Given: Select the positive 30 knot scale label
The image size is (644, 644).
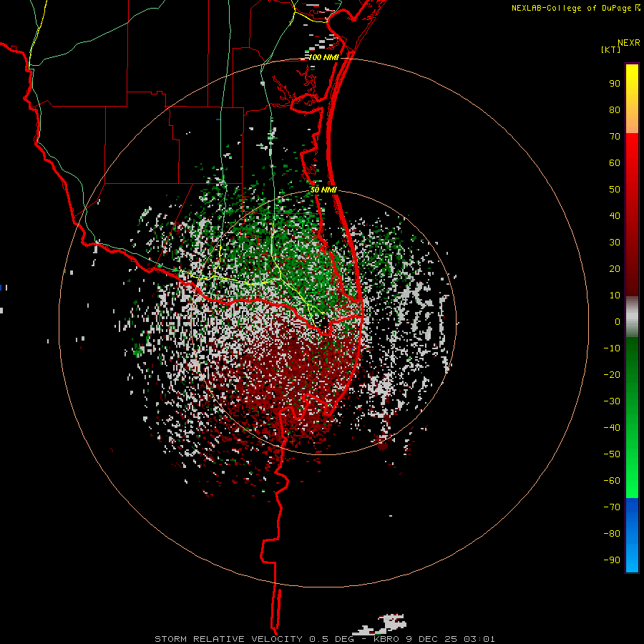Looking at the screenshot, I should [615, 243].
